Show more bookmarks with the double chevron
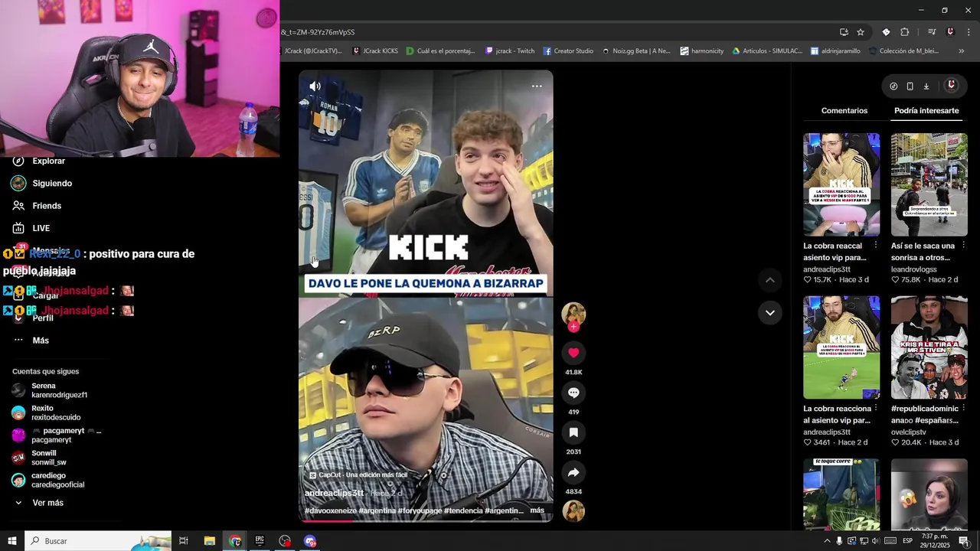 tap(962, 51)
